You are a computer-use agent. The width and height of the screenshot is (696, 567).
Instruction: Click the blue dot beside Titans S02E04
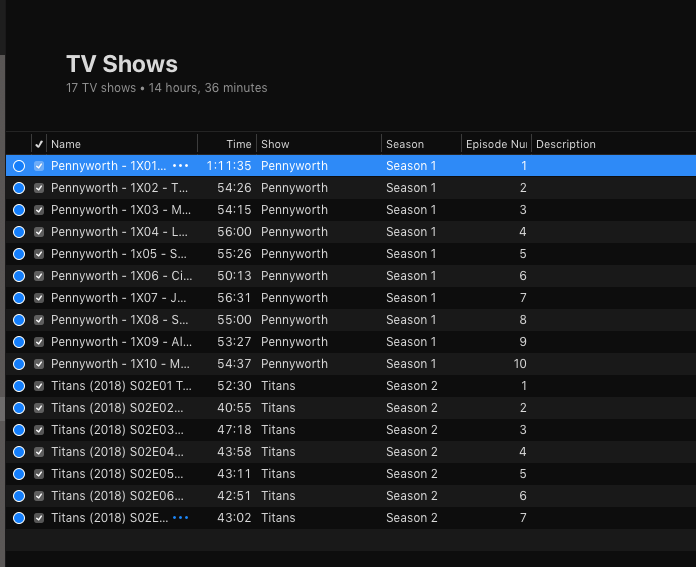(x=19, y=452)
